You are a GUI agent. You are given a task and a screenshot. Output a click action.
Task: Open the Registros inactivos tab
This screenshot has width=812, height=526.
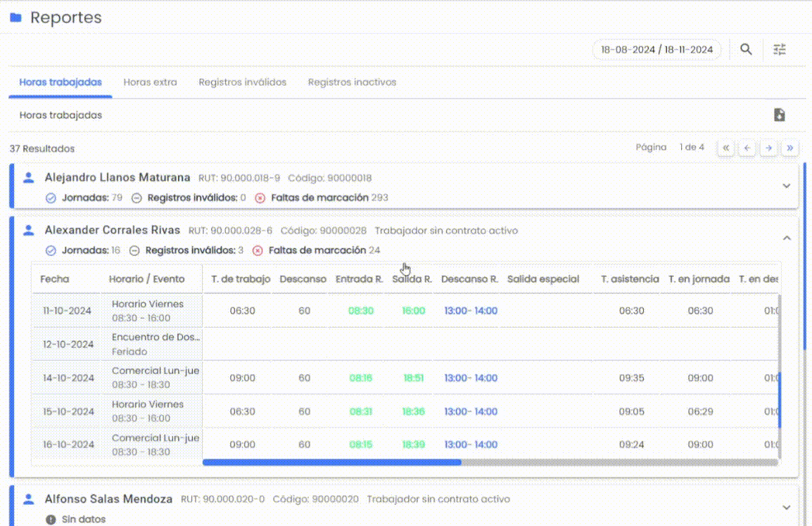click(352, 82)
